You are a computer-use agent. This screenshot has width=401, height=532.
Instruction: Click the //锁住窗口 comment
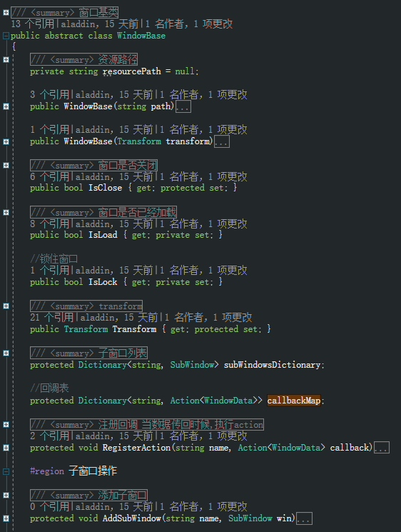point(54,259)
